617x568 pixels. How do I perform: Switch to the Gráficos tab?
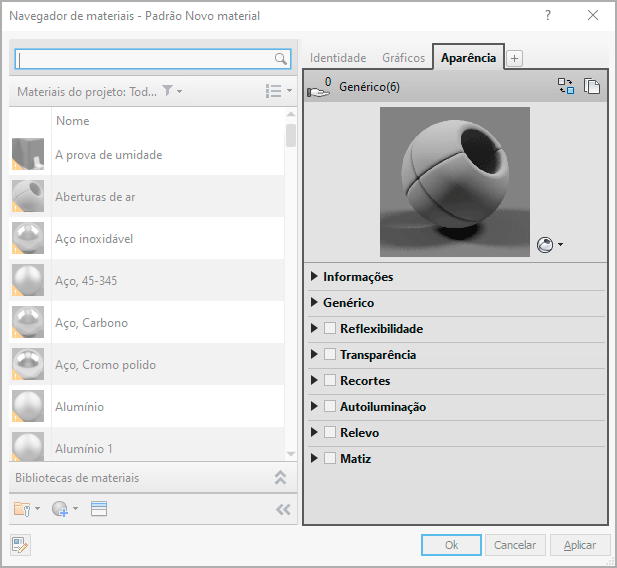coord(404,58)
